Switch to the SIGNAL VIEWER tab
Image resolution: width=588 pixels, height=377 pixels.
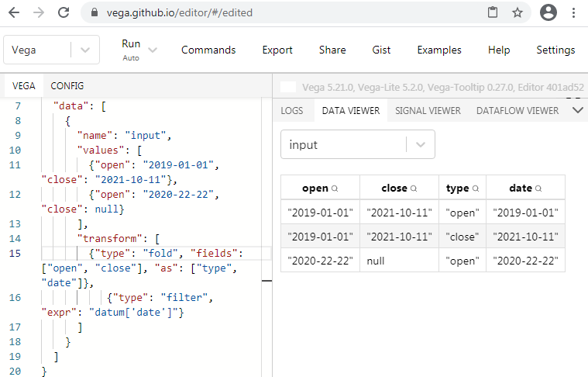tap(428, 111)
